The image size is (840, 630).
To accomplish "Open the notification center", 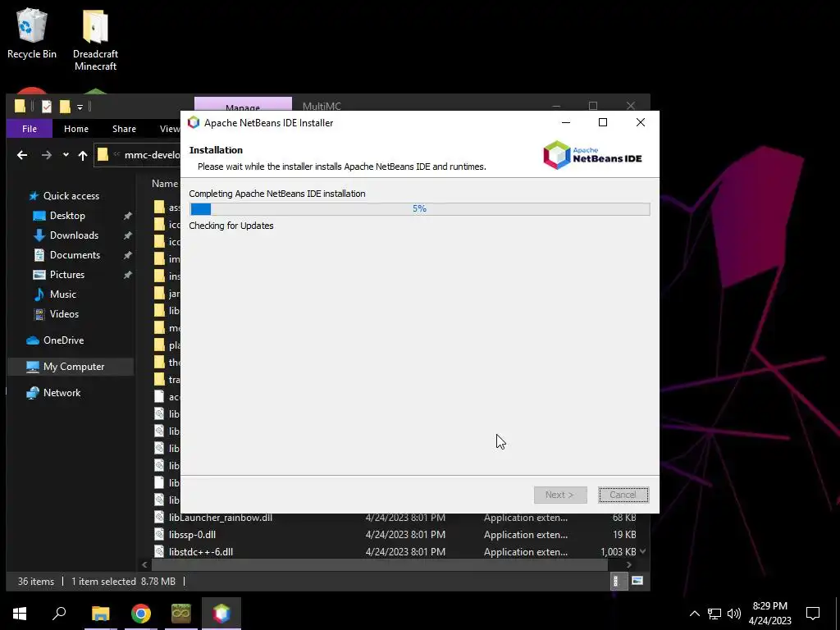I will point(813,614).
